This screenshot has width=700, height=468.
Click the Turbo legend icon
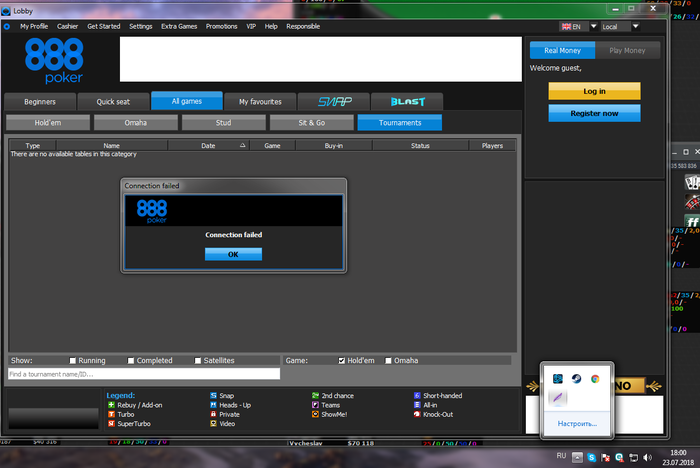pos(111,414)
